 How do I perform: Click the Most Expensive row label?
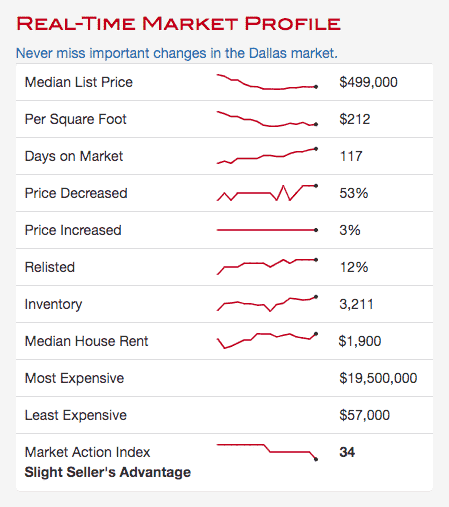(74, 378)
